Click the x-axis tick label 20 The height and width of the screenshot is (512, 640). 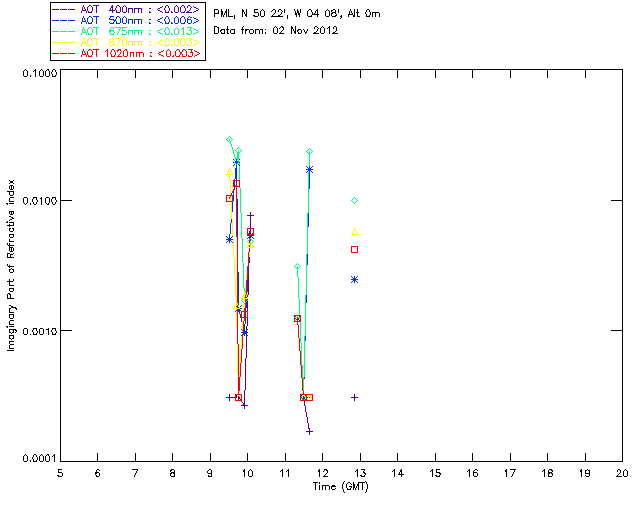pyautogui.click(x=622, y=473)
